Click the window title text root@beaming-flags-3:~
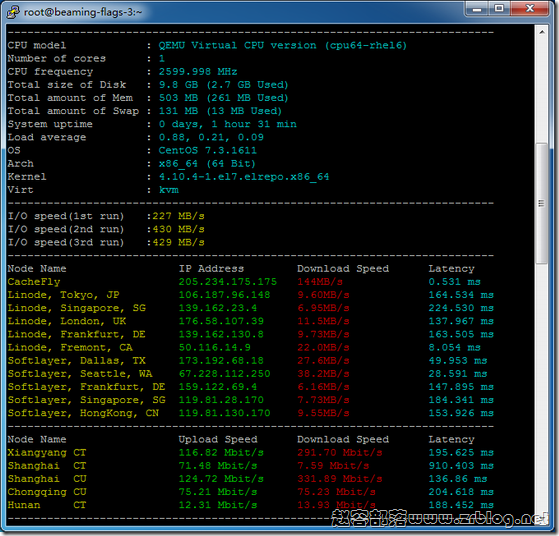Screen dimensions: 559x536 pos(83,12)
